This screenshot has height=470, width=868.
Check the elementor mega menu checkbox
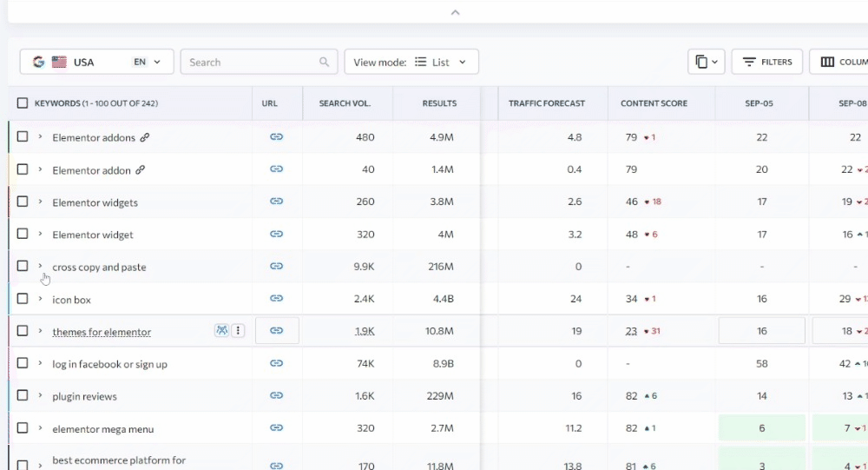pos(23,428)
